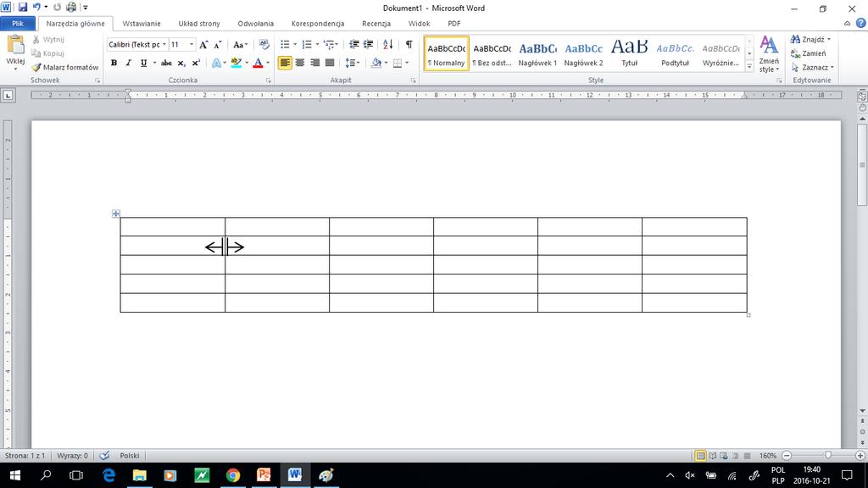
Task: Toggle bold formatting
Action: pyautogui.click(x=114, y=63)
